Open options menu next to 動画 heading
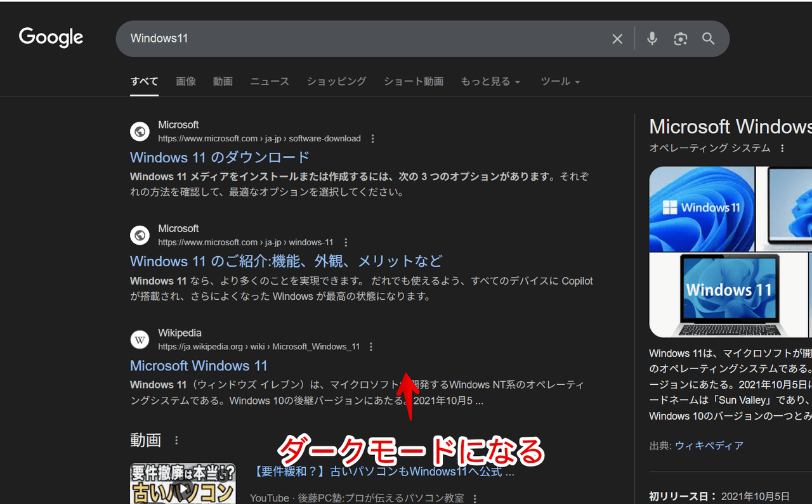The height and width of the screenshot is (504, 812). [x=177, y=440]
